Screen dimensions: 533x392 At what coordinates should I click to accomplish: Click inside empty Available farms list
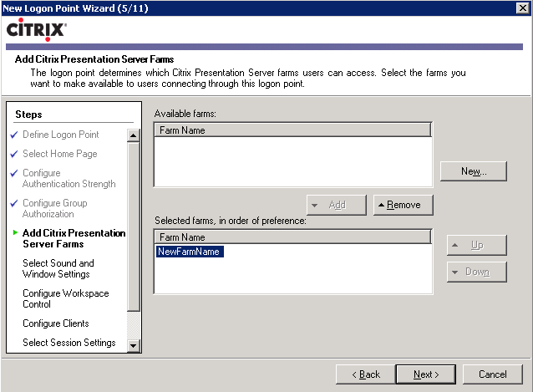[292, 161]
